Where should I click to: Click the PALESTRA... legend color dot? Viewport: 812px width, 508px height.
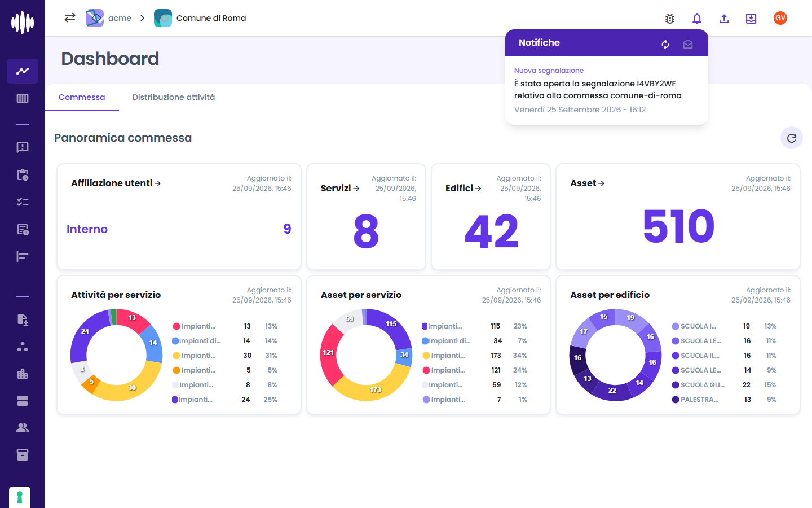coord(676,400)
